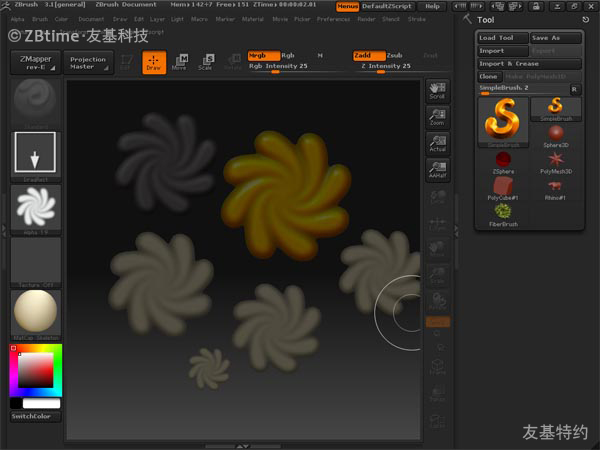
Task: Select the Rhino#1 tool
Action: [x=555, y=189]
